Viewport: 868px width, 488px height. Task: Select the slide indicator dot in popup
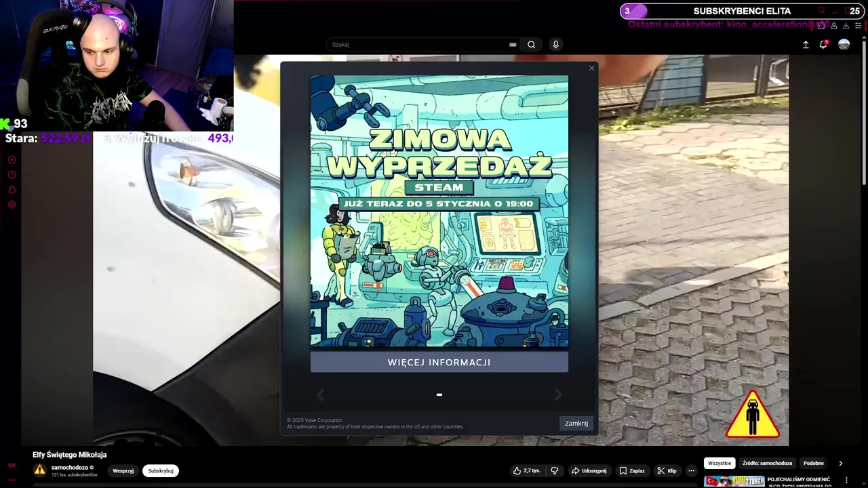(439, 394)
